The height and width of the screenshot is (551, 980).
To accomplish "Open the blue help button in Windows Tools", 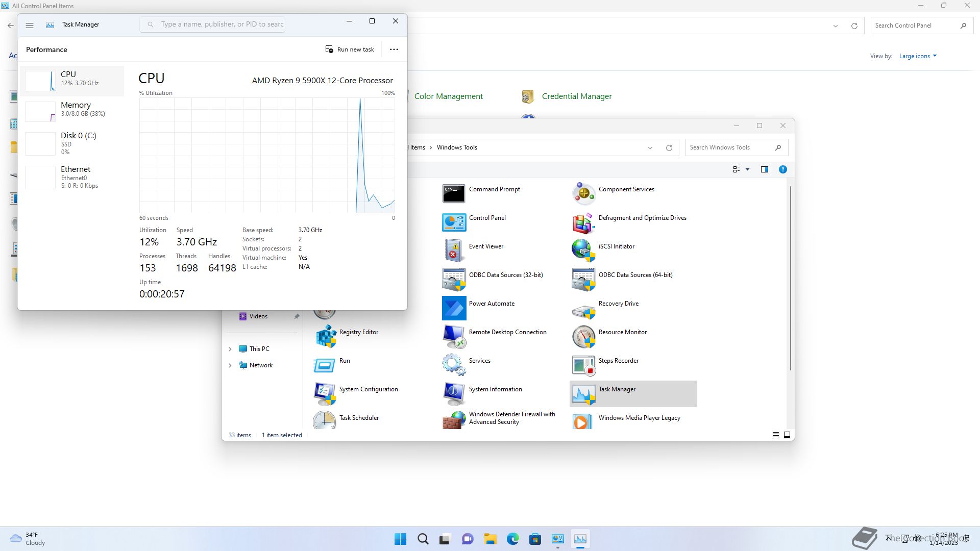I will pyautogui.click(x=782, y=169).
